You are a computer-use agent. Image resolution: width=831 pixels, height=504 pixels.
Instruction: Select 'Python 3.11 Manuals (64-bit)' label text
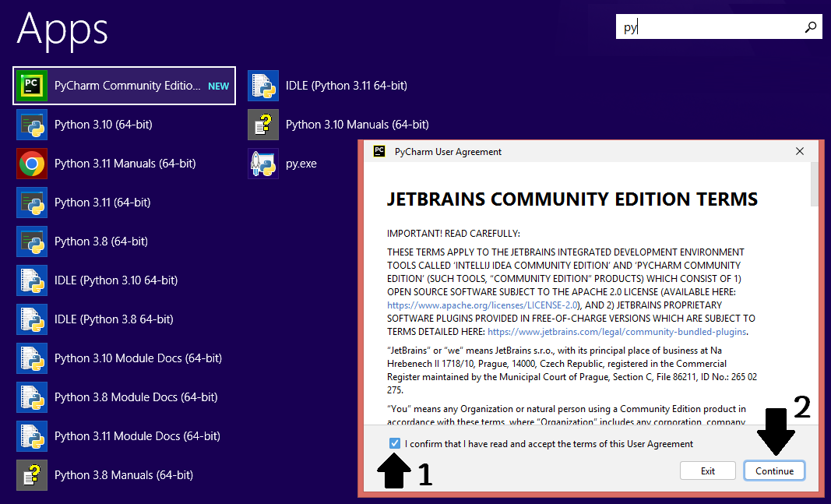point(125,164)
